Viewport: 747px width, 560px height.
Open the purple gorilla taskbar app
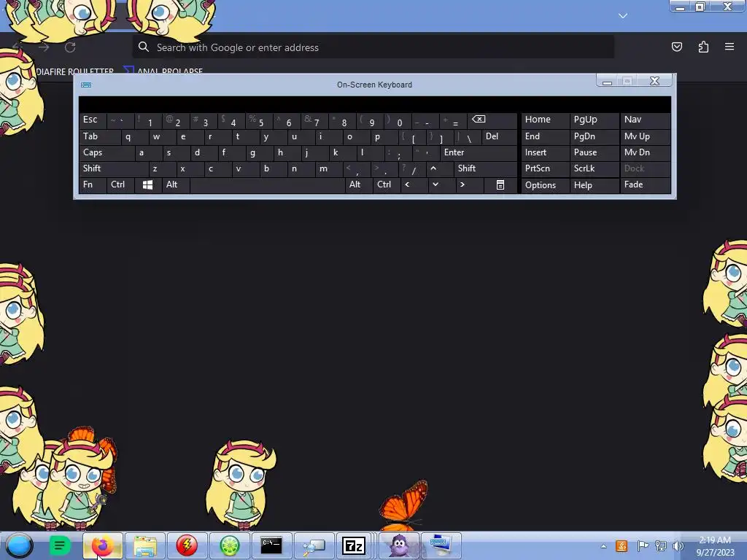point(399,545)
